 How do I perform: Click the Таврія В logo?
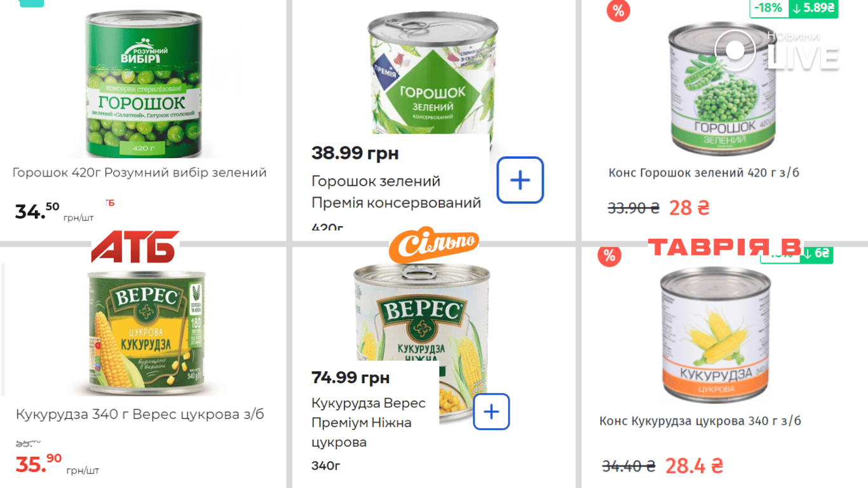tap(724, 247)
